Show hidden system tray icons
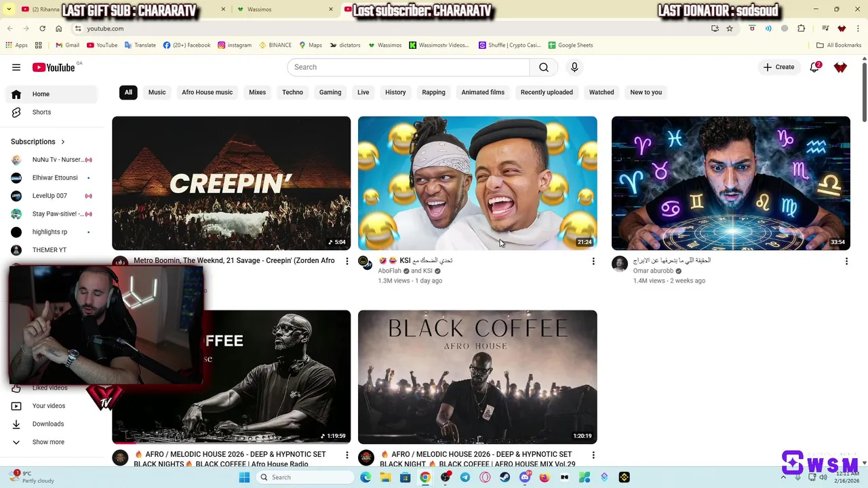Viewport: 868px width, 488px height. (x=783, y=477)
